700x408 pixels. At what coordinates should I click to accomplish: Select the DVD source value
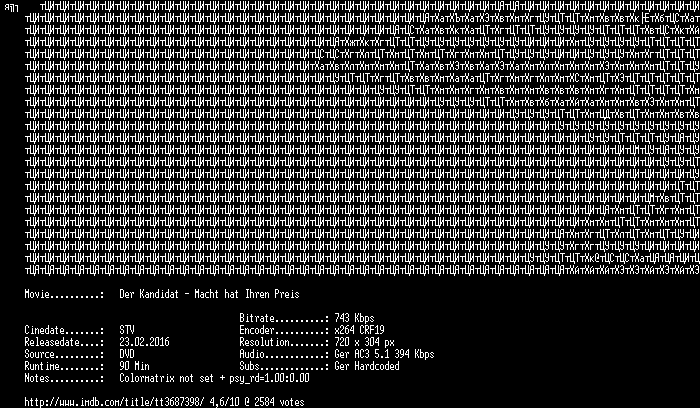tap(127, 354)
